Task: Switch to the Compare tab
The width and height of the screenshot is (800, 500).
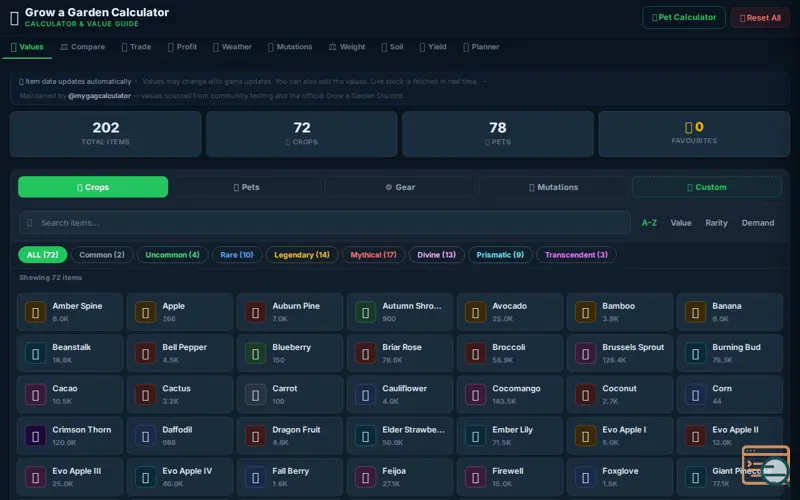Action: coord(83,47)
